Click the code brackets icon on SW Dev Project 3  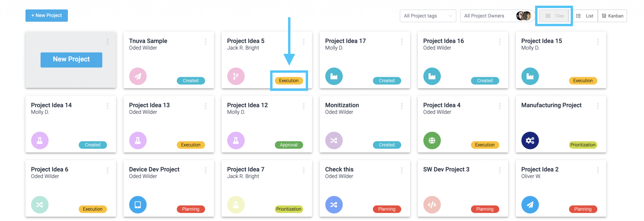pos(432,205)
